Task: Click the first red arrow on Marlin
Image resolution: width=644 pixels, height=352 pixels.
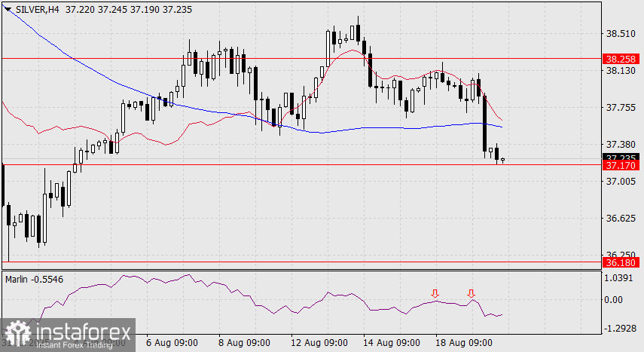Action: tap(435, 293)
